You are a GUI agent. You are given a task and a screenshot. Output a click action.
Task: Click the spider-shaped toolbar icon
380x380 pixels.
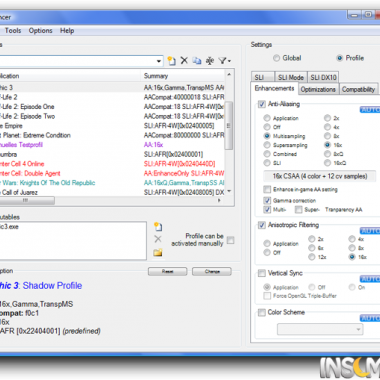210,61
